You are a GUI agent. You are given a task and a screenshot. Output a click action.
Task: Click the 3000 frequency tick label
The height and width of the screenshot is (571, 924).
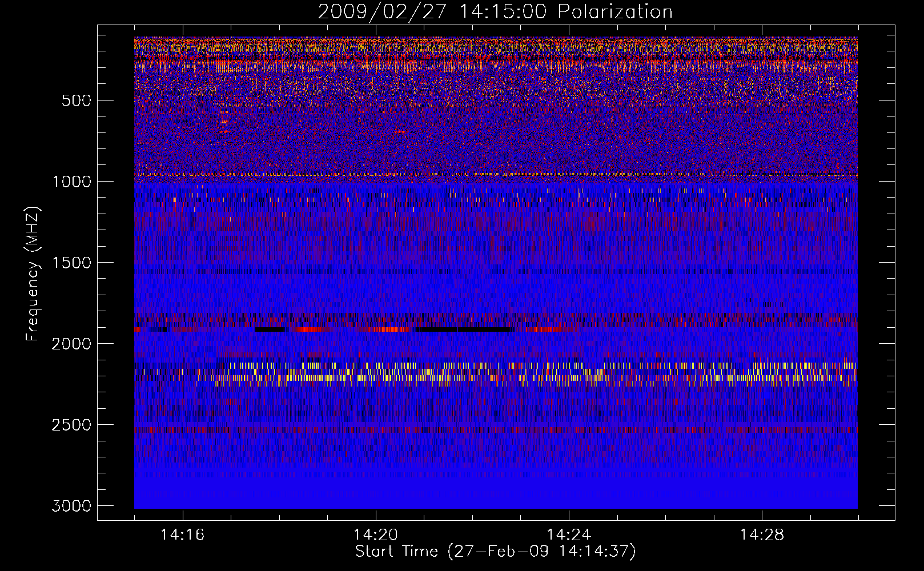[71, 506]
